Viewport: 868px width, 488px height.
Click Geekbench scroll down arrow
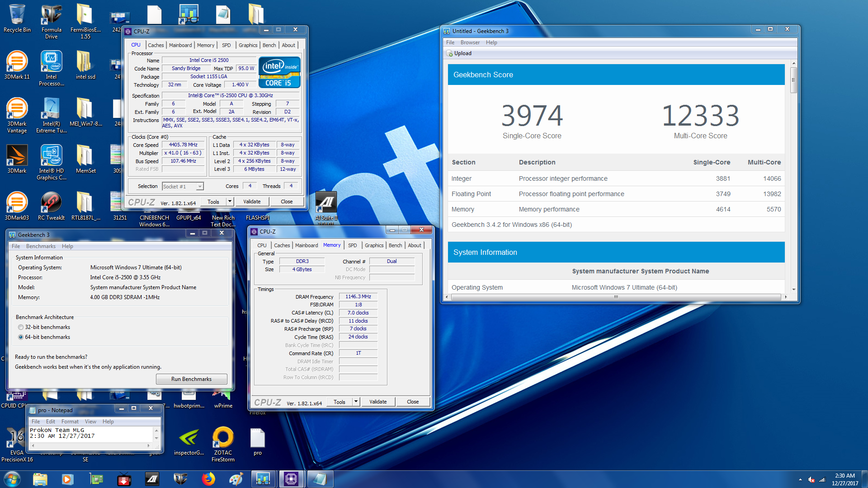pyautogui.click(x=793, y=289)
